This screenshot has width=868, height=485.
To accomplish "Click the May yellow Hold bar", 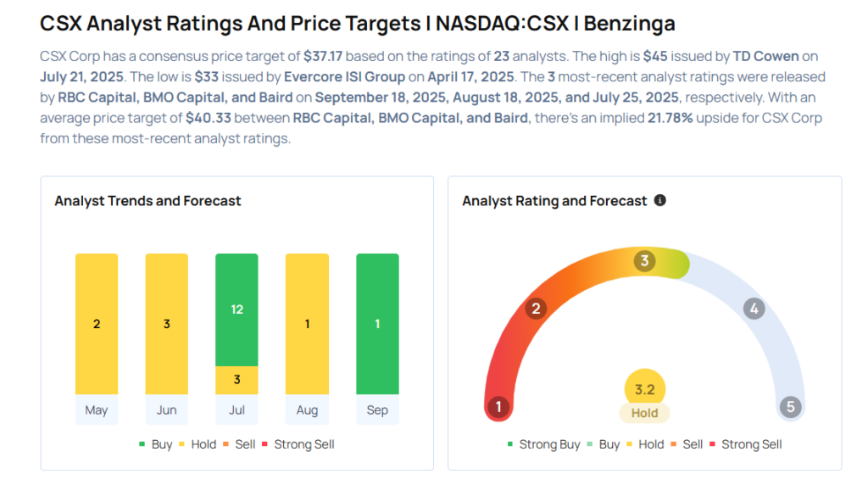I will point(97,324).
